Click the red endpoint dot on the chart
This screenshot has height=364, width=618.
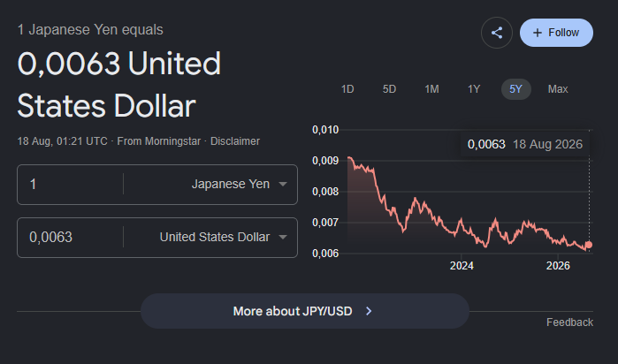(x=589, y=245)
